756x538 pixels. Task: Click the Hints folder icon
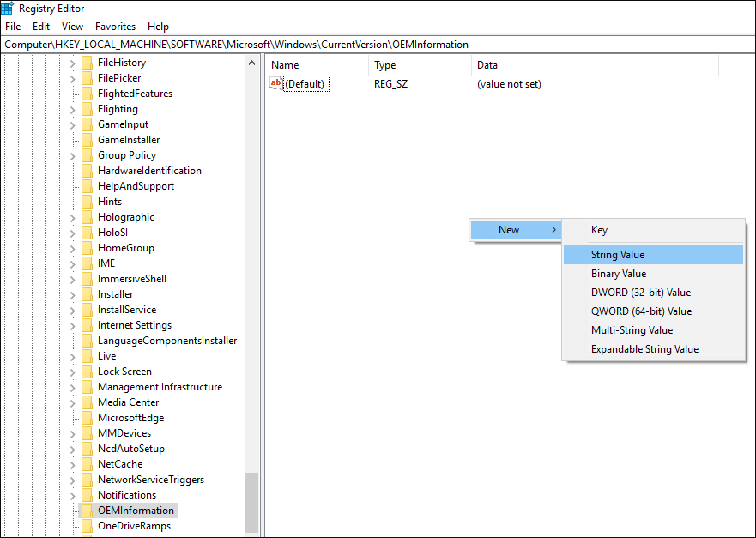(88, 202)
